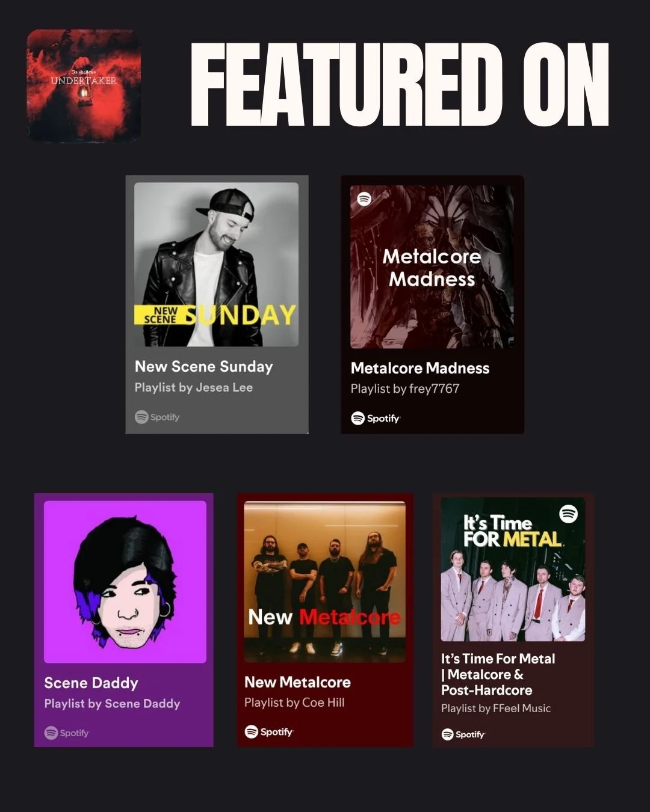Click Playlist by FFeel Music text
This screenshot has width=650, height=812.
point(496,709)
